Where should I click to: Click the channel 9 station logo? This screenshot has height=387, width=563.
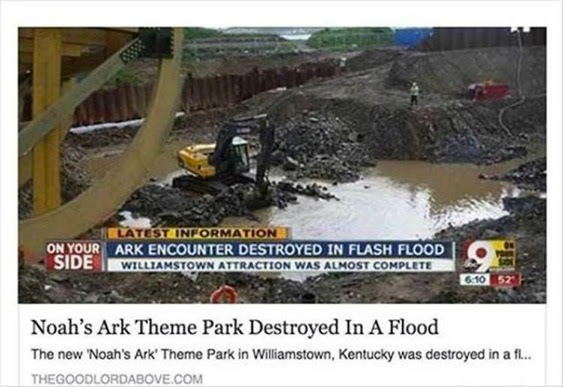click(x=488, y=256)
